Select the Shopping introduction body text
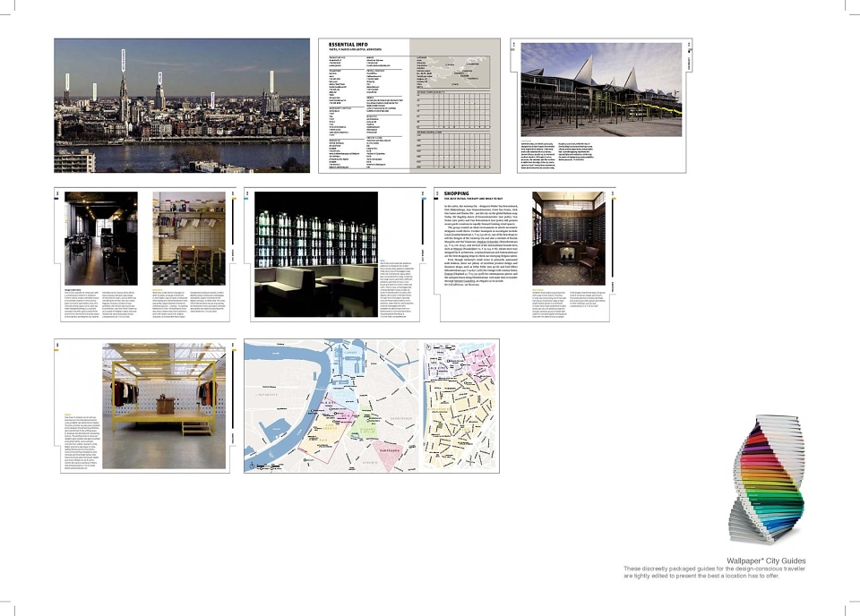This screenshot has width=860, height=616. 480,245
